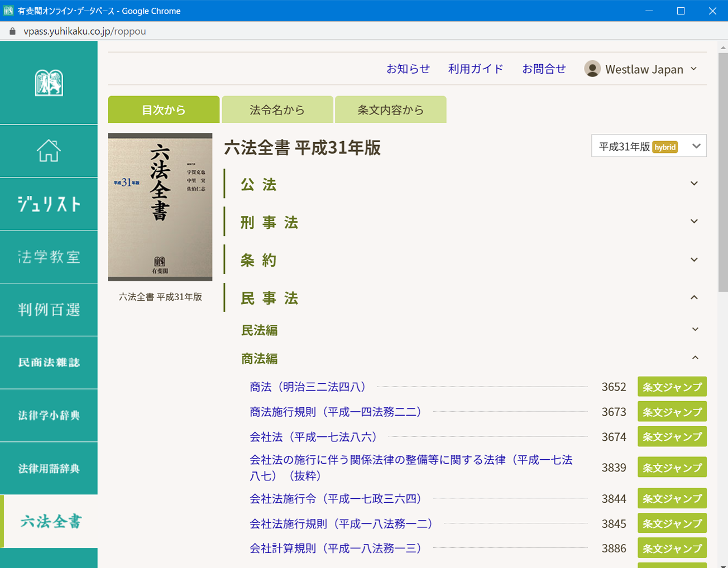Viewport: 728px width, 568px height.
Task: Click 条文ジャンプ for 会社法施行令 page 3844
Action: 672,499
